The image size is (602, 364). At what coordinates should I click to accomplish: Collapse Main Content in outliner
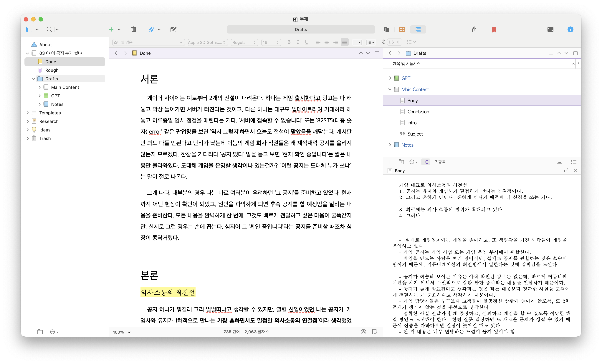[390, 89]
